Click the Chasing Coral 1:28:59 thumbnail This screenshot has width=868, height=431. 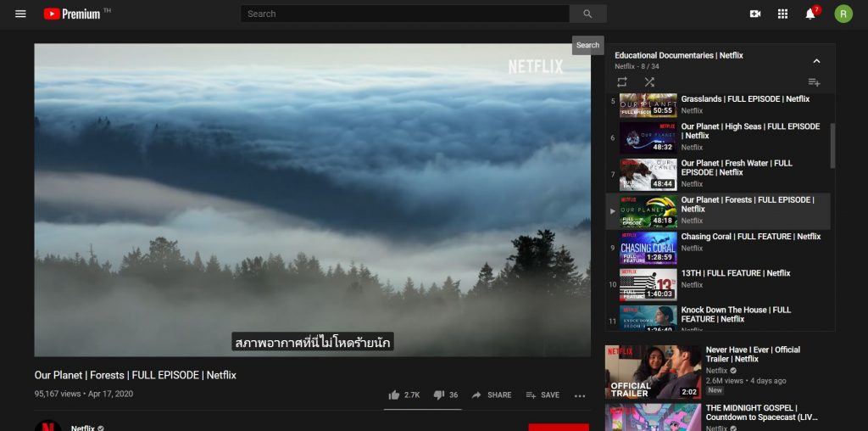648,248
